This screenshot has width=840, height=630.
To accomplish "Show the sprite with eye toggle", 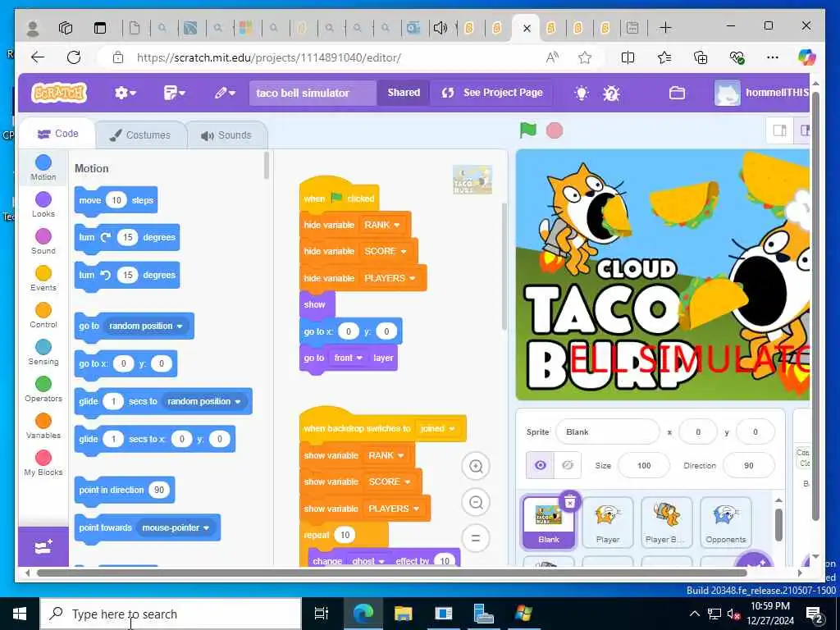I will tap(540, 465).
